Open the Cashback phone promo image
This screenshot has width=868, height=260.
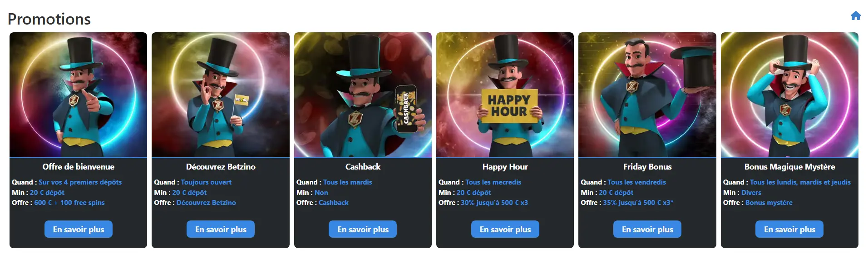click(363, 95)
